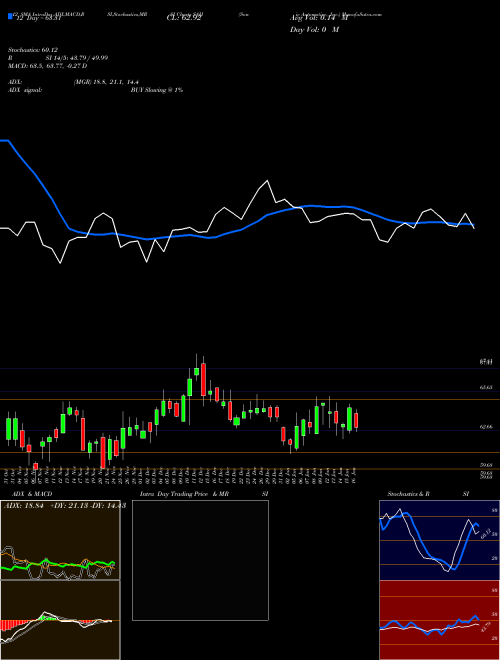Click the ADX (MGR) 18.8, 21.1, 14.4 values
This screenshot has height=660, width=500.
106,82
